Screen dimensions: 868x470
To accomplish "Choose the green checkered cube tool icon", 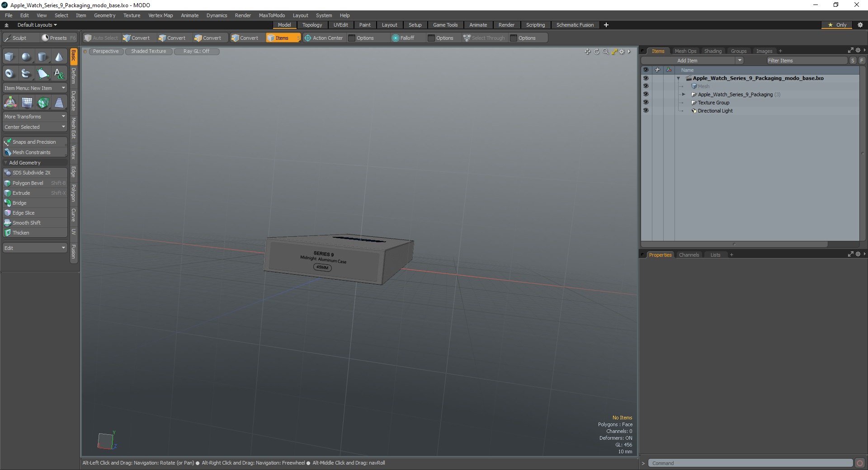I will pos(43,103).
